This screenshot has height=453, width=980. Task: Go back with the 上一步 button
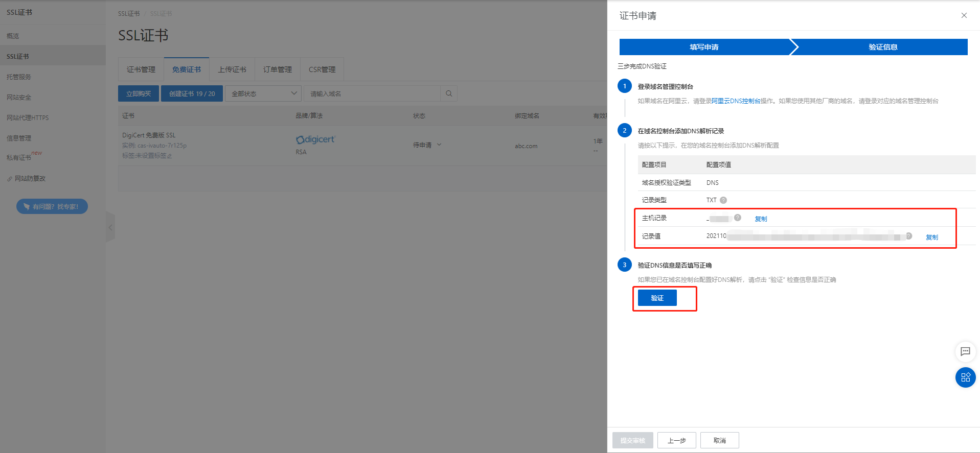(x=676, y=440)
